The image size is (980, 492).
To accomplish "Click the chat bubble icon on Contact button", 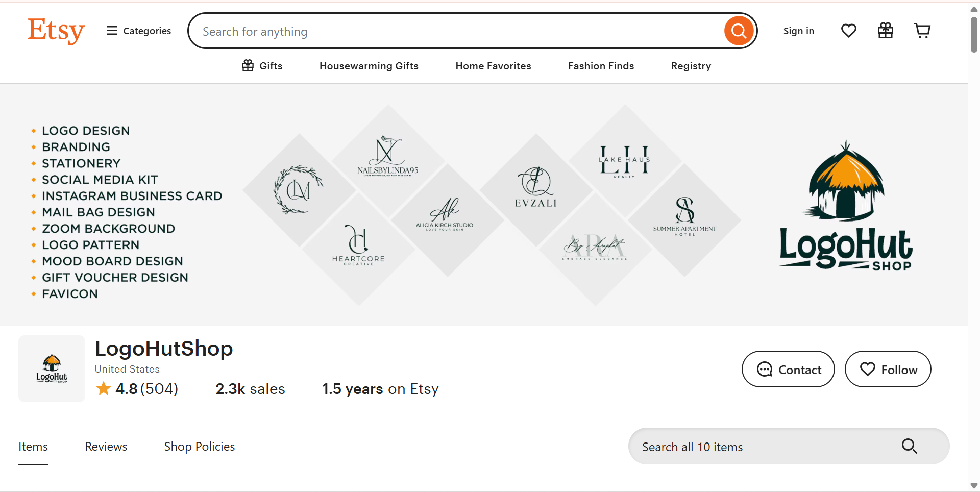I will click(x=764, y=369).
